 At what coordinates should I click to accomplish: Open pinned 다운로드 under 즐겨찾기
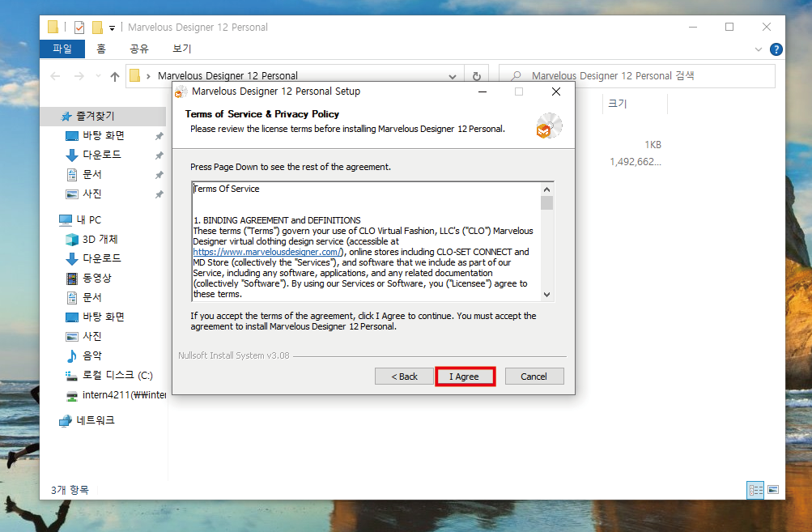102,155
